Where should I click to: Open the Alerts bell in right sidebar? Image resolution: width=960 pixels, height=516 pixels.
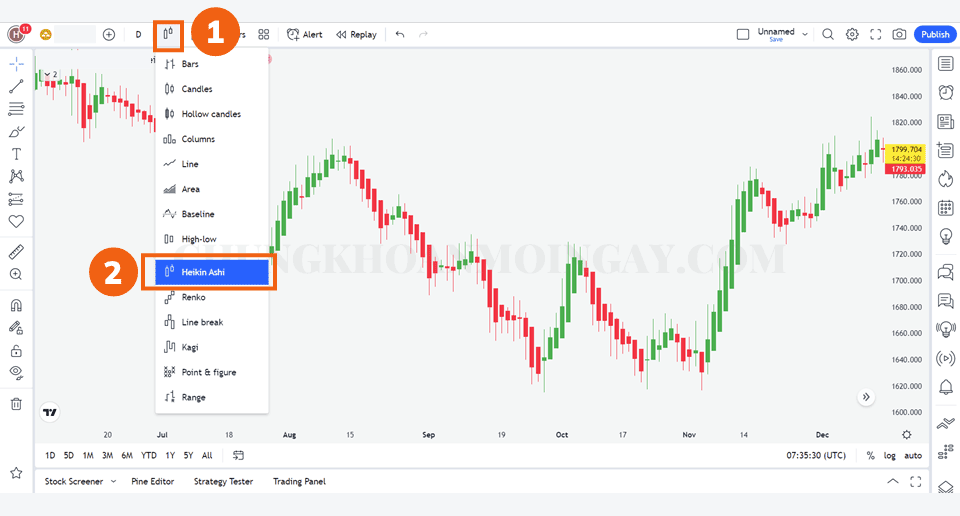945,387
